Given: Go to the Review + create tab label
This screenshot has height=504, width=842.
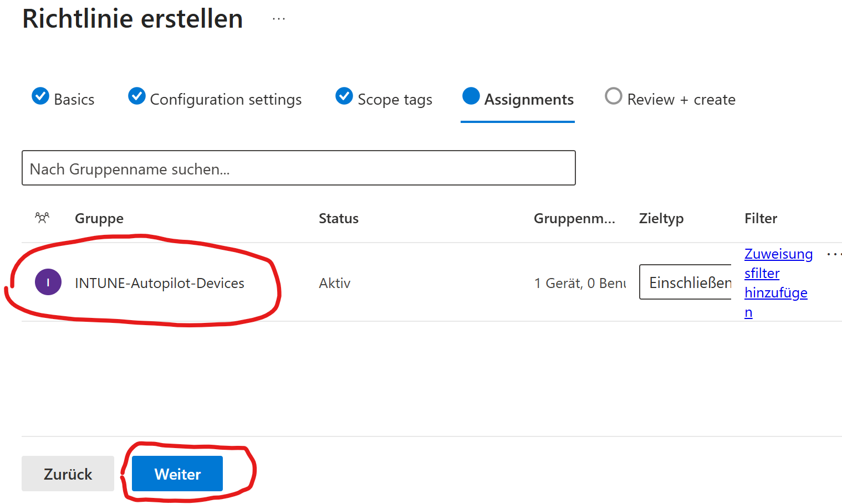Looking at the screenshot, I should [681, 100].
